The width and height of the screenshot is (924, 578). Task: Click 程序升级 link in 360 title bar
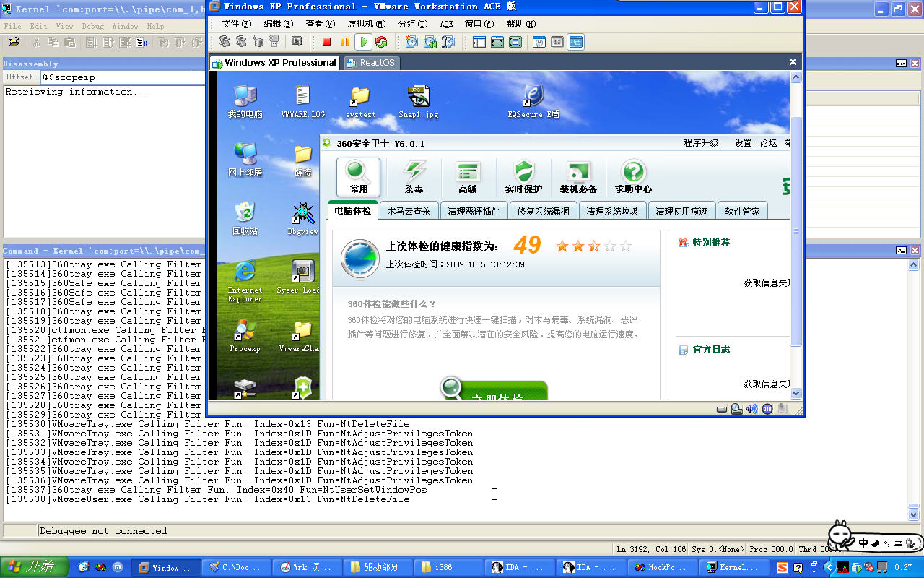[x=701, y=143]
